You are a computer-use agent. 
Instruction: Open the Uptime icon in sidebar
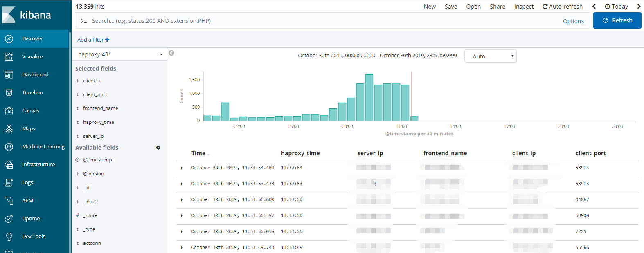click(9, 219)
